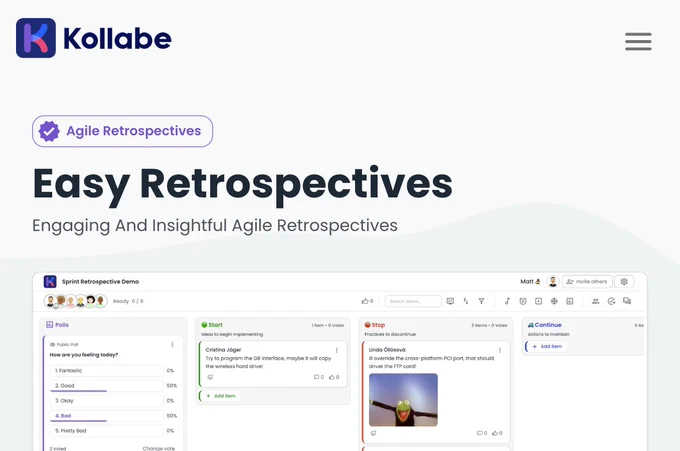The image size is (680, 451).
Task: Click the Change vote link
Action: [159, 448]
